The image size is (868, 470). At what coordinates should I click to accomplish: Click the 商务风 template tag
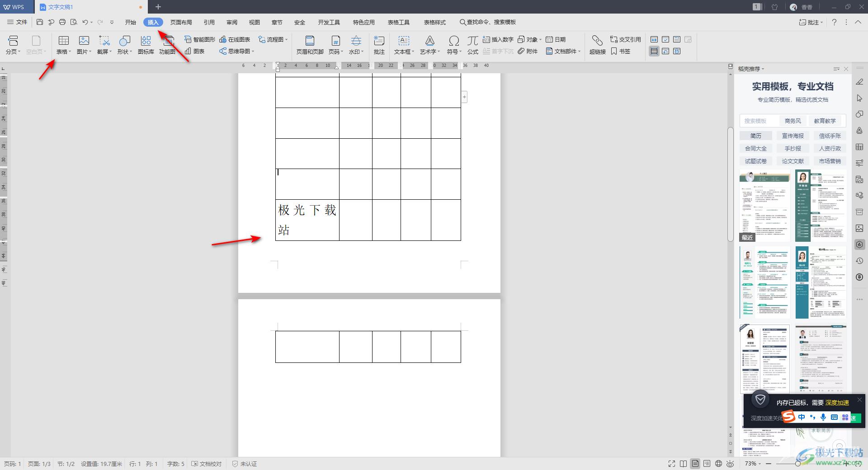click(793, 121)
